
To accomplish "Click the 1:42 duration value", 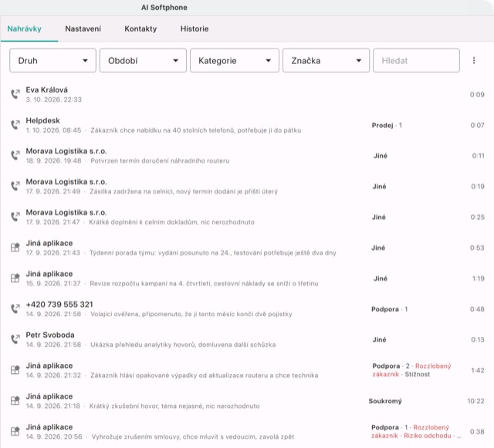I will [478, 370].
